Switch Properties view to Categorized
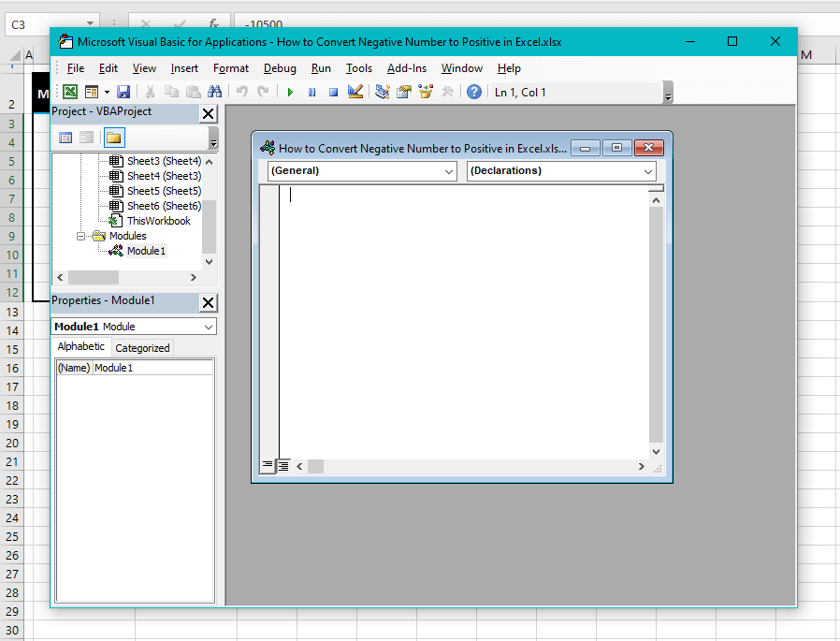The image size is (840, 641). click(x=141, y=347)
